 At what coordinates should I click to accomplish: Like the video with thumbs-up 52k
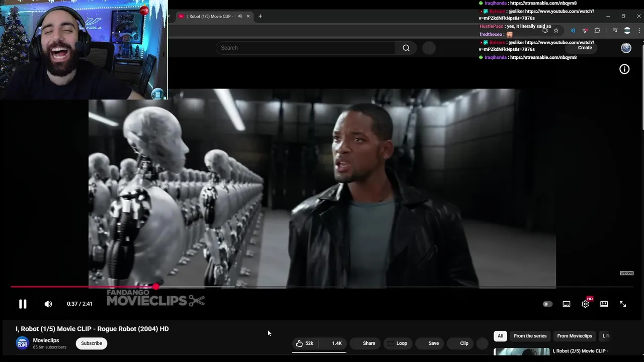tap(305, 343)
